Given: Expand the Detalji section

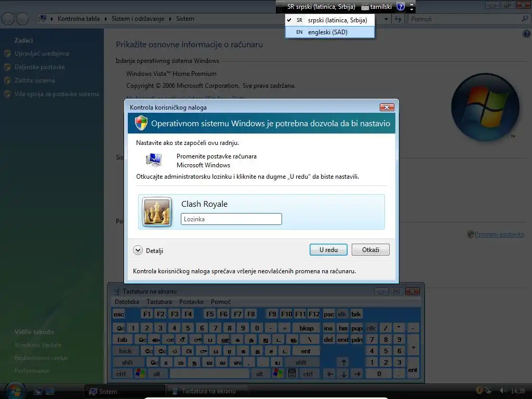Looking at the screenshot, I should click(x=148, y=250).
